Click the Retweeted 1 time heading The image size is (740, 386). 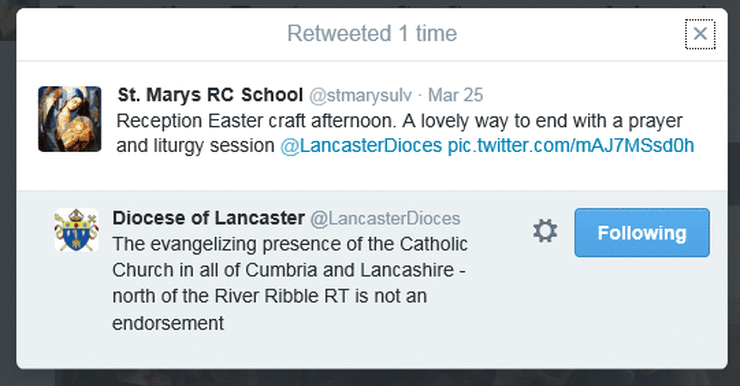click(x=372, y=34)
